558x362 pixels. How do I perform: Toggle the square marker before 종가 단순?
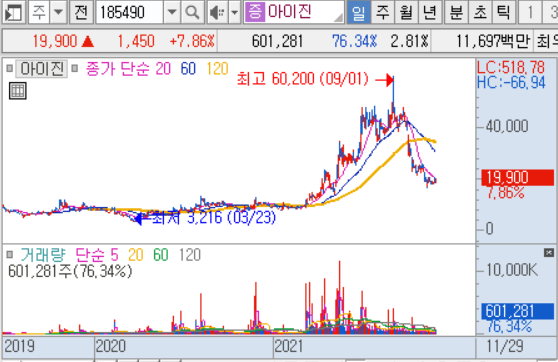click(74, 68)
